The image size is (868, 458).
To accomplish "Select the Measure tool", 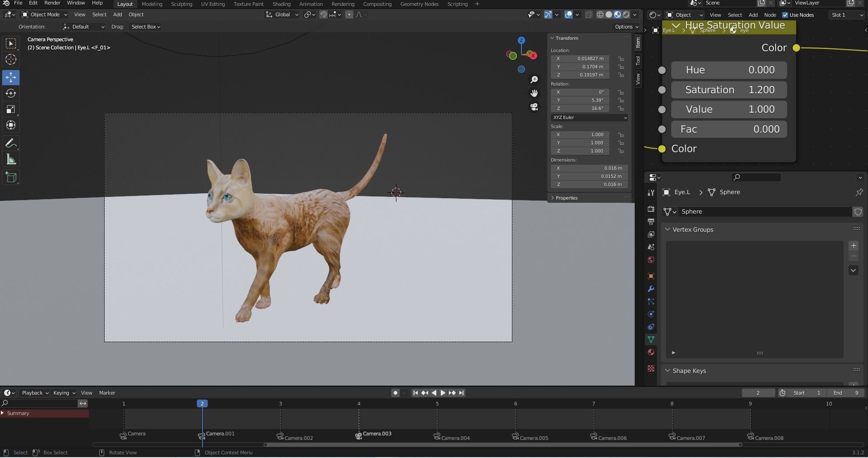I will [x=11, y=160].
